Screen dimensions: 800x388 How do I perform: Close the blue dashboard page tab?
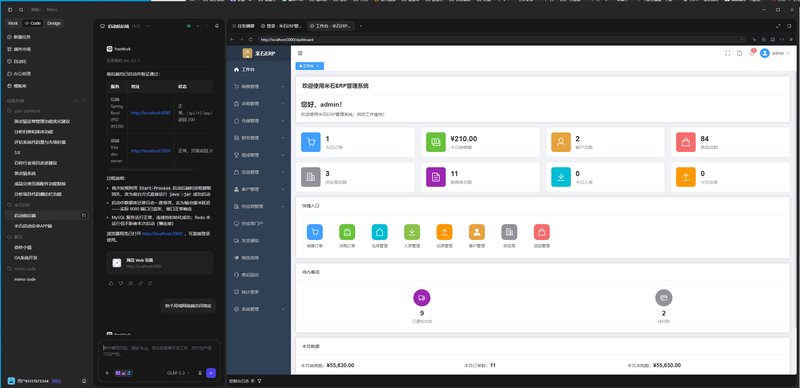[x=317, y=66]
